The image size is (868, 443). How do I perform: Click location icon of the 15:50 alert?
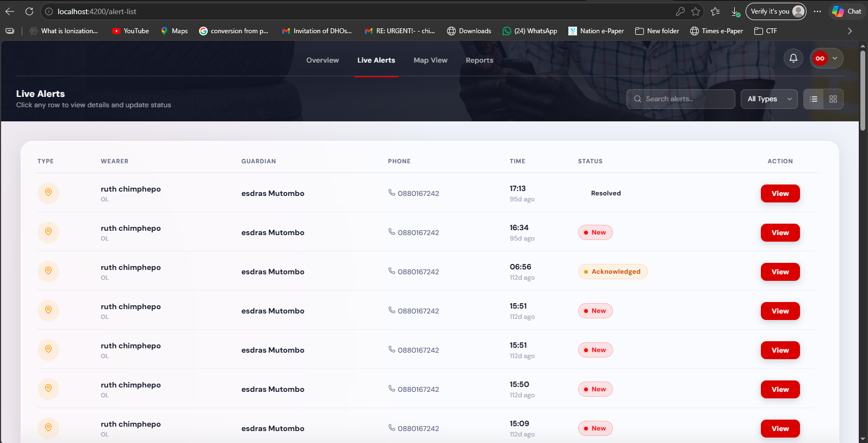[x=48, y=389]
